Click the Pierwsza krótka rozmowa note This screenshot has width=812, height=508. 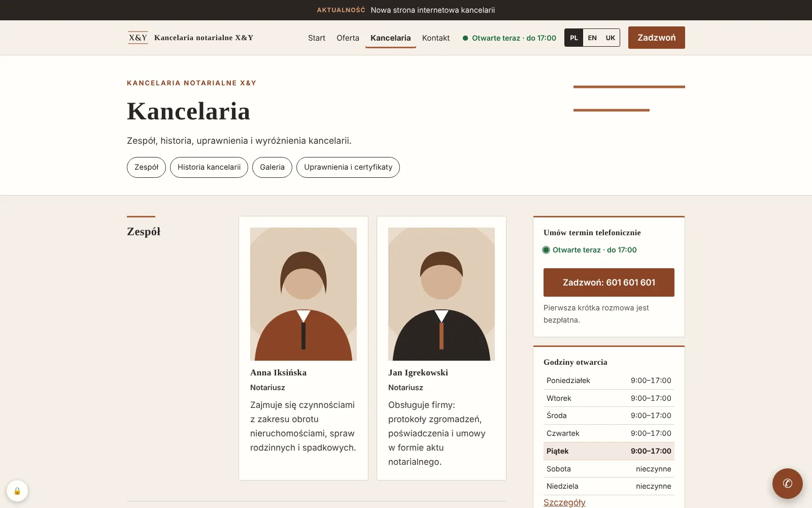click(596, 314)
